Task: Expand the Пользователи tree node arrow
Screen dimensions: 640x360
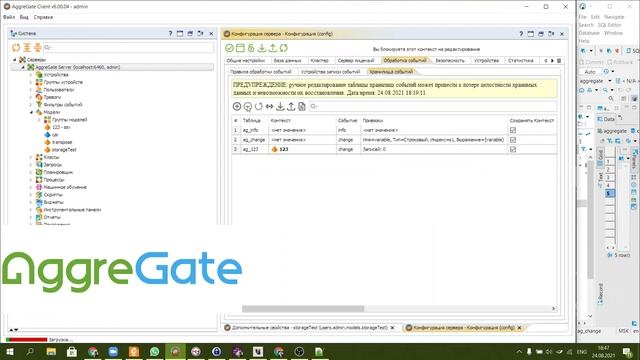Action: pos(31,90)
